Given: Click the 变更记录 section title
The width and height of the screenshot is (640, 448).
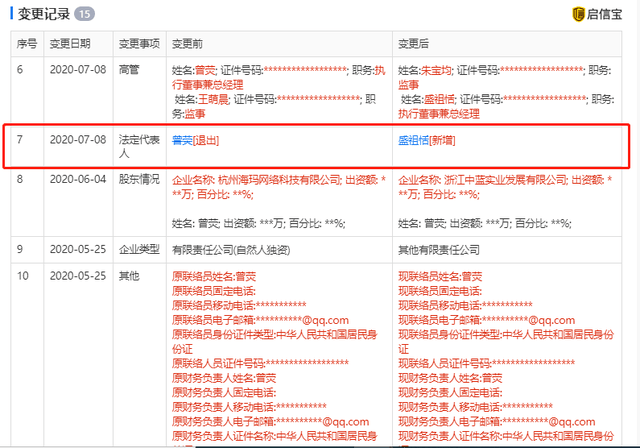Looking at the screenshot, I should (x=40, y=15).
